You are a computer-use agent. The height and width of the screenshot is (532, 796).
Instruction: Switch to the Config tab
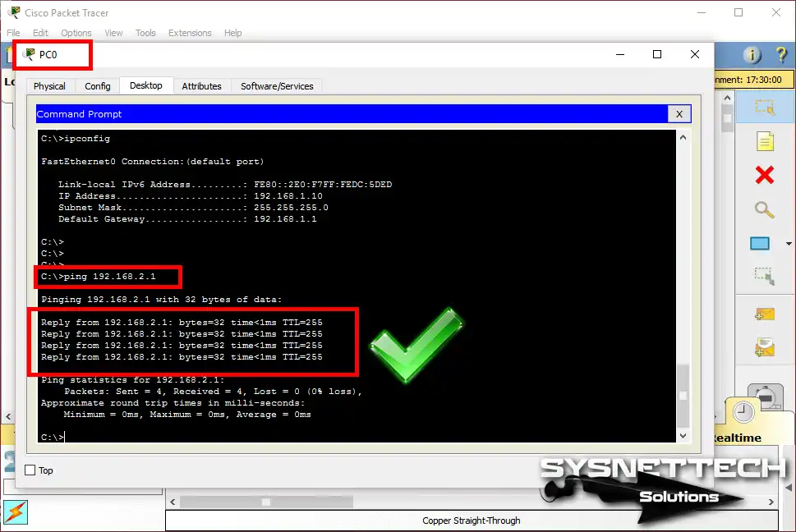coord(98,86)
